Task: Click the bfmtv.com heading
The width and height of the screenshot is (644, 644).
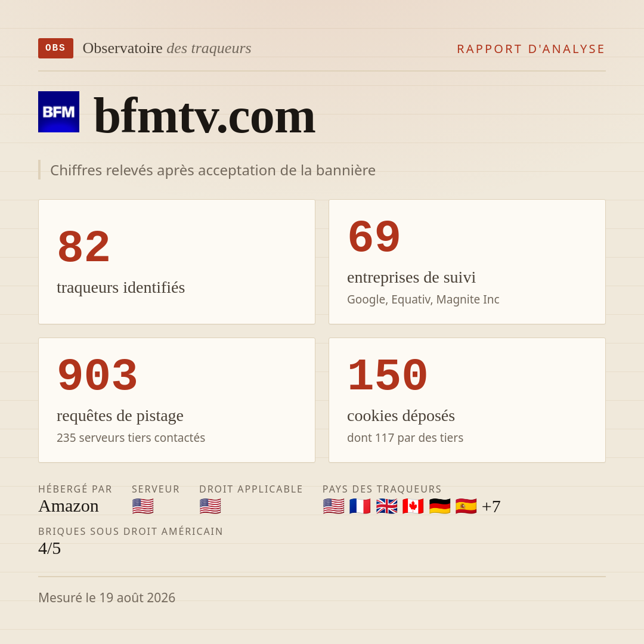Action: pos(205,116)
